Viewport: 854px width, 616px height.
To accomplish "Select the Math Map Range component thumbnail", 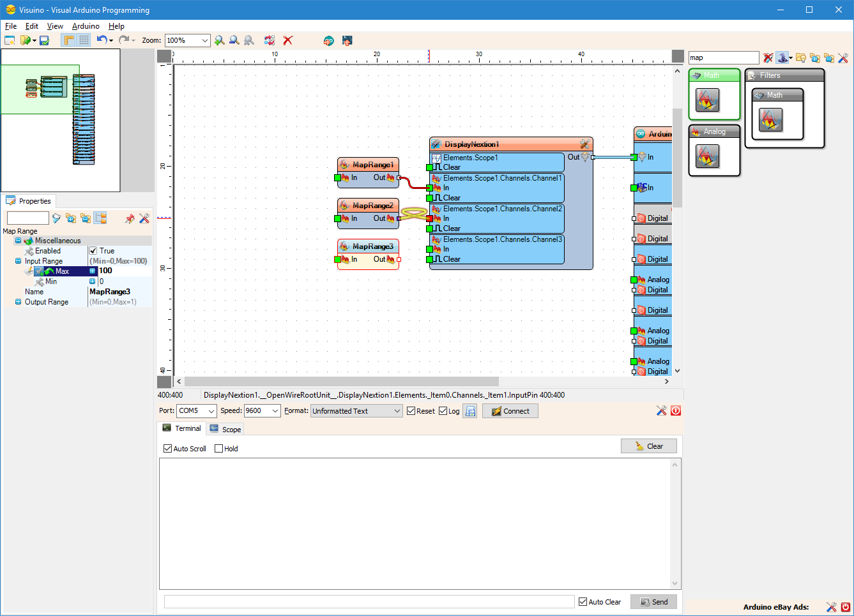I will 707,100.
